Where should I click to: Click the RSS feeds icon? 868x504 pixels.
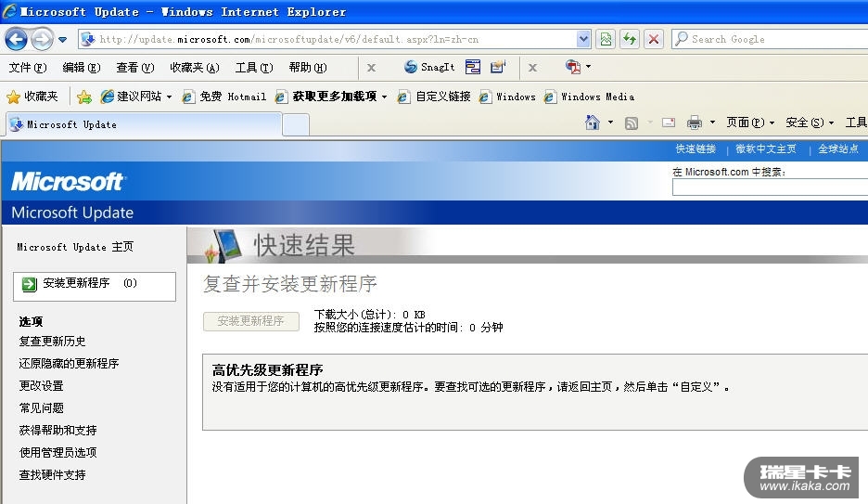click(632, 123)
